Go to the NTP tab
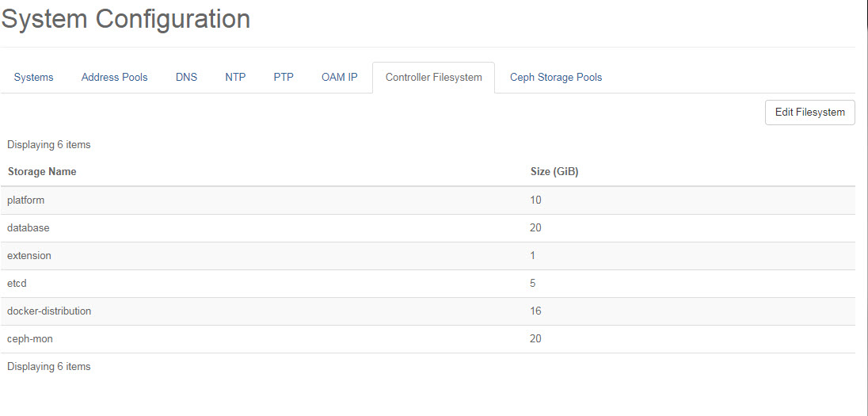 click(235, 78)
